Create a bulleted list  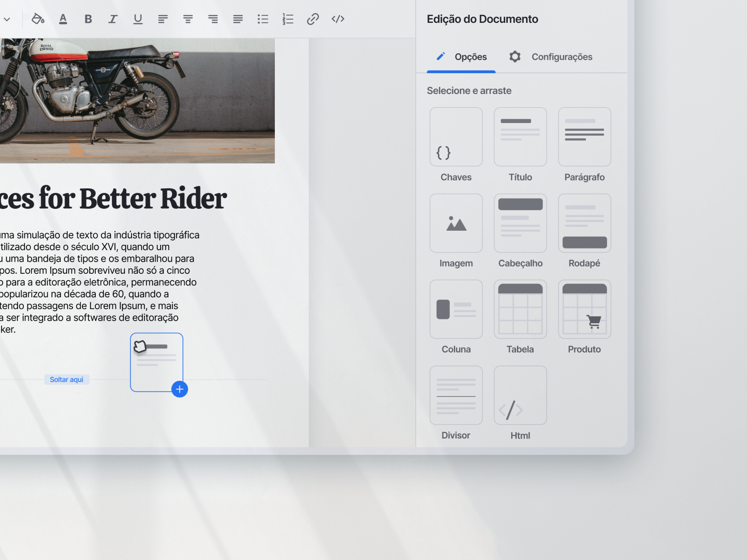click(x=263, y=19)
